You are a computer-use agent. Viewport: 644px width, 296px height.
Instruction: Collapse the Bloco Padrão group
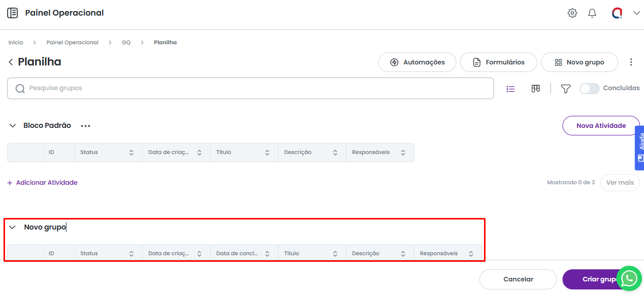pyautogui.click(x=13, y=126)
